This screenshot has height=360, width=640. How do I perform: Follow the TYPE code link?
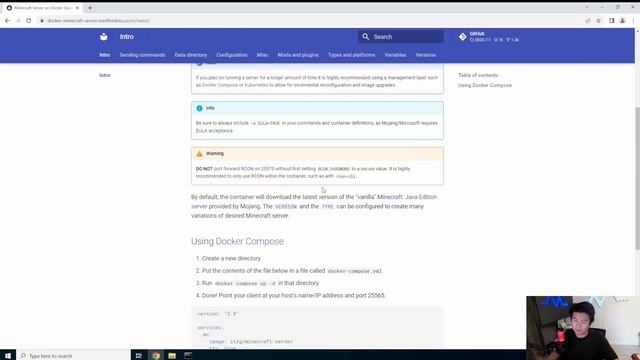point(328,207)
